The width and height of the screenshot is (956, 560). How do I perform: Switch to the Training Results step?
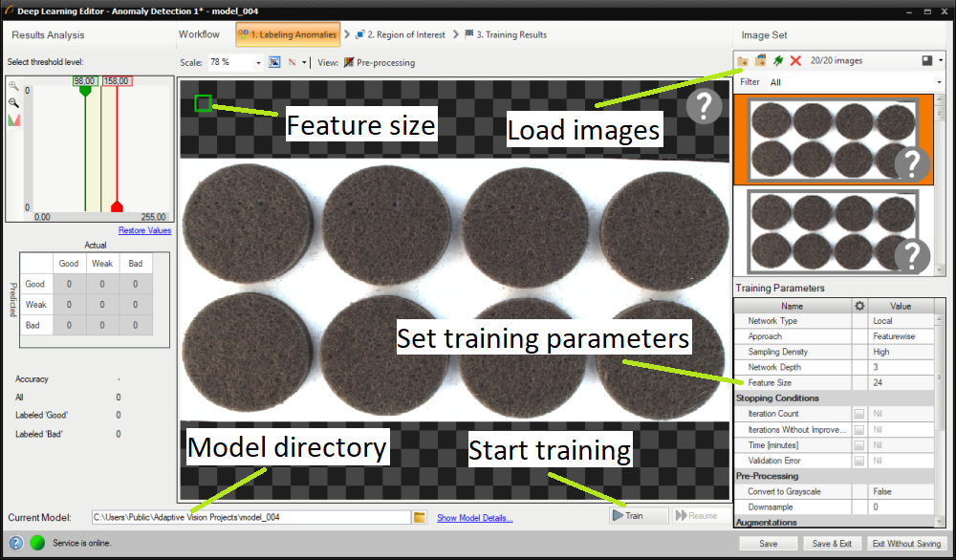505,35
